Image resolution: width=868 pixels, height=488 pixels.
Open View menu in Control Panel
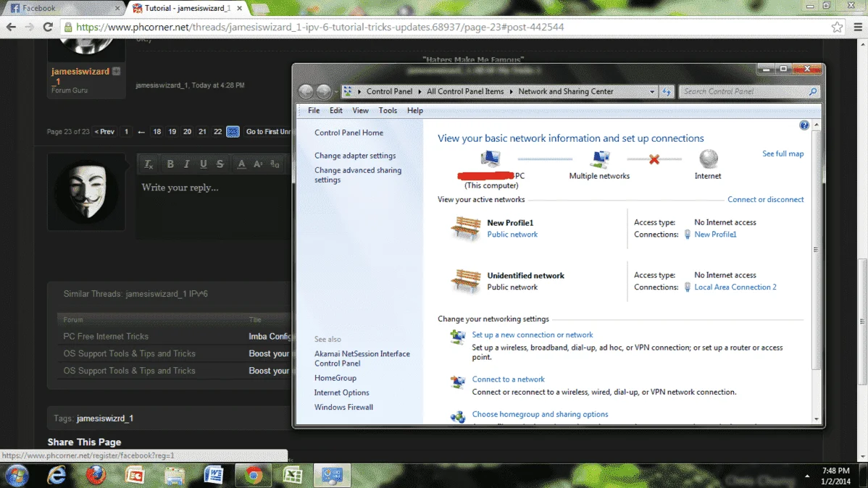[360, 110]
